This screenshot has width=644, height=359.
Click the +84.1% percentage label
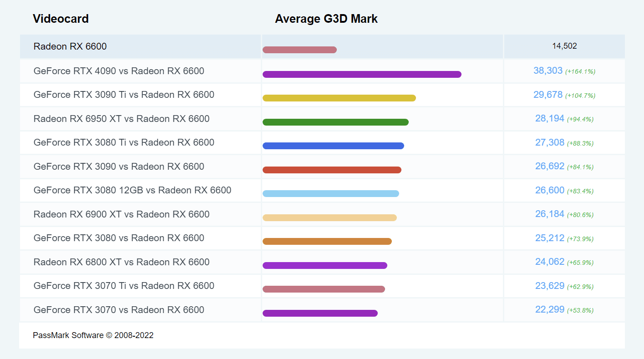tap(580, 167)
